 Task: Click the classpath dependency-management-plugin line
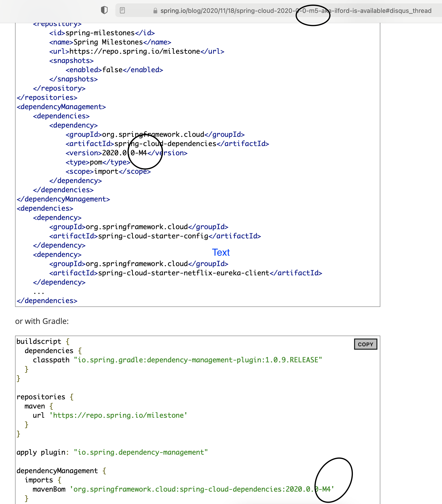tap(177, 360)
